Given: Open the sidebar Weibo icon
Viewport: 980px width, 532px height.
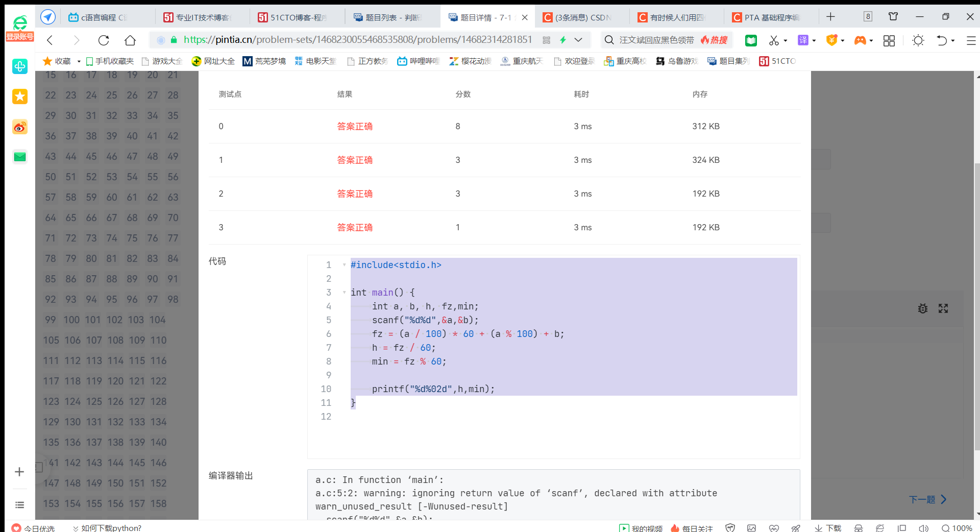Looking at the screenshot, I should tap(20, 127).
